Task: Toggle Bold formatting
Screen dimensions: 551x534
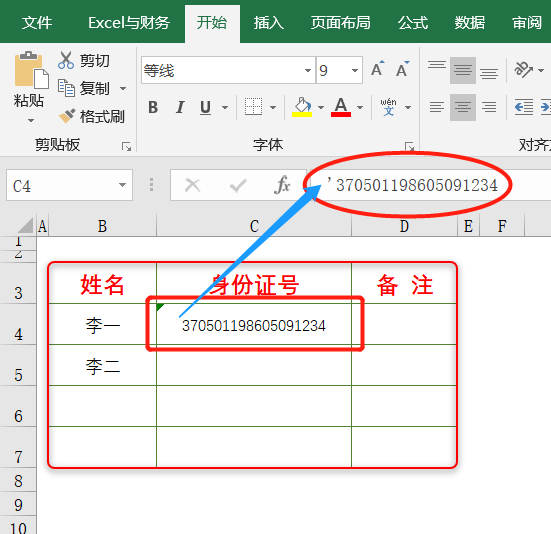Action: click(x=153, y=107)
